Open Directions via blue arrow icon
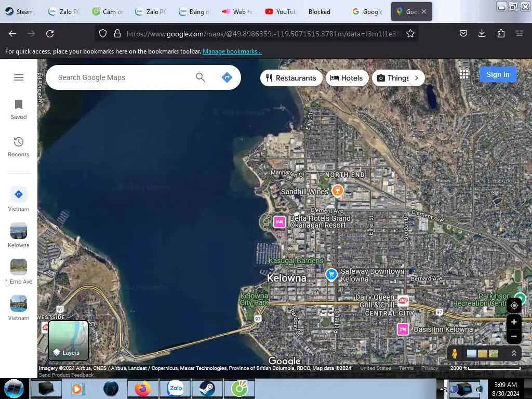The image size is (532, 399). (227, 77)
